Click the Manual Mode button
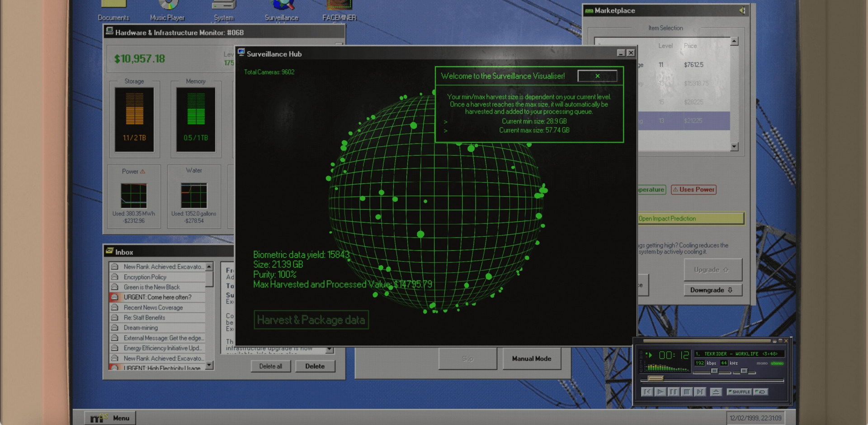Screen dimensions: 868x425 pos(531,358)
